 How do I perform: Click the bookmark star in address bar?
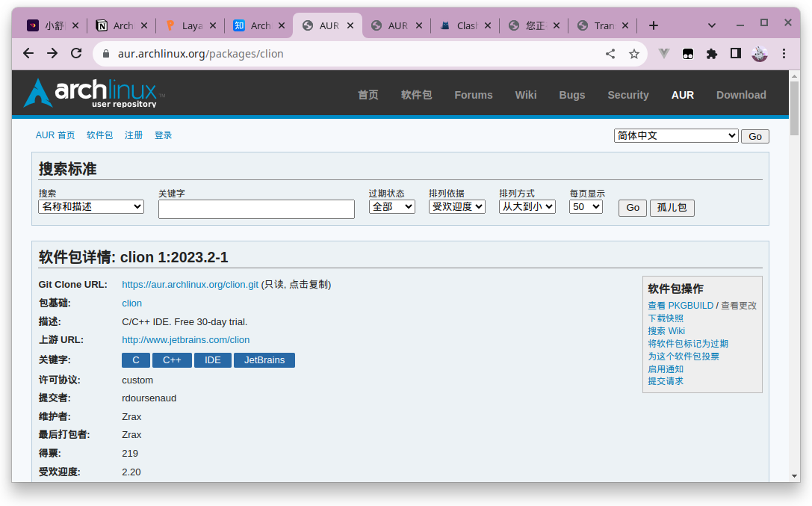[634, 53]
